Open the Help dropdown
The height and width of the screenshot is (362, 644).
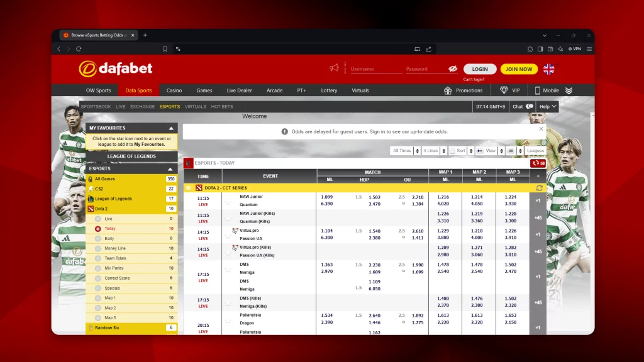tap(548, 107)
